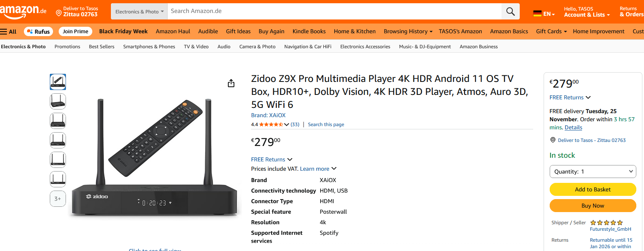Go to Best Sellers tab
The image size is (644, 251).
(x=102, y=47)
